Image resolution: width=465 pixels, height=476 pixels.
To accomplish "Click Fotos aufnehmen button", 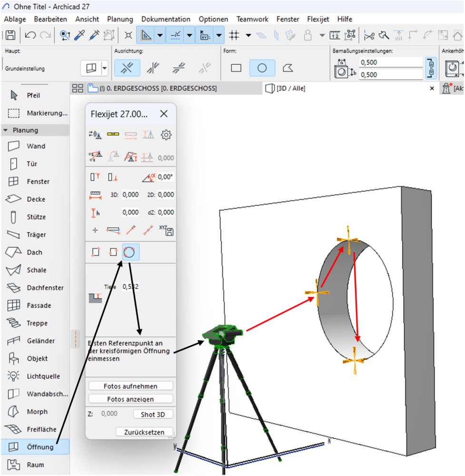I will (x=130, y=386).
